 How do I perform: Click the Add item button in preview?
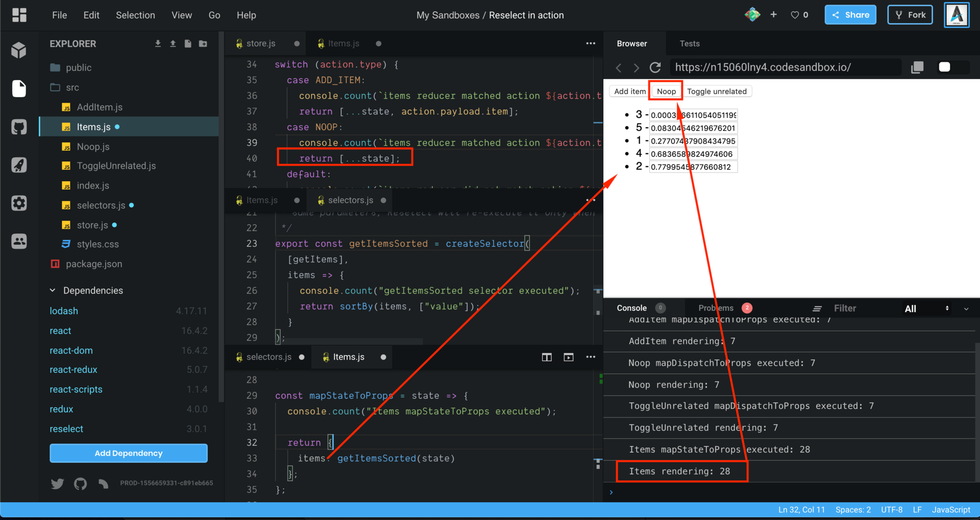tap(629, 91)
